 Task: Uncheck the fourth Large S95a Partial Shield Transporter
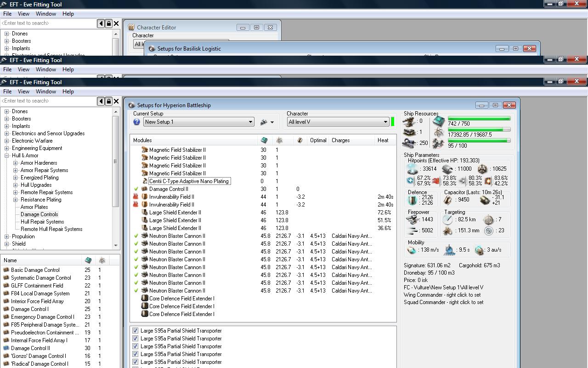pos(135,354)
